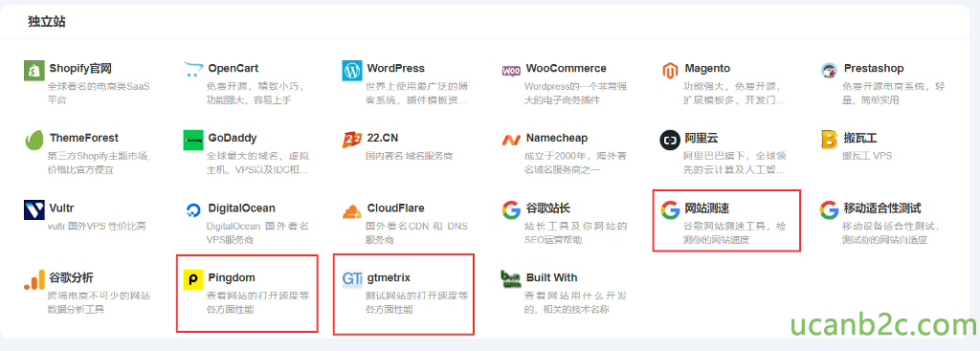The image size is (980, 351).
Task: Click the Vultr blue V icon
Action: pyautogui.click(x=33, y=210)
